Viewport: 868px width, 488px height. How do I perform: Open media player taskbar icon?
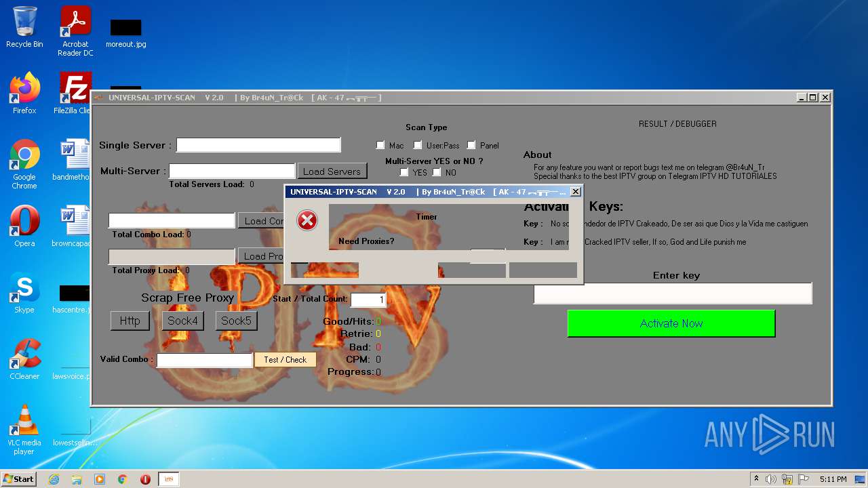100,479
